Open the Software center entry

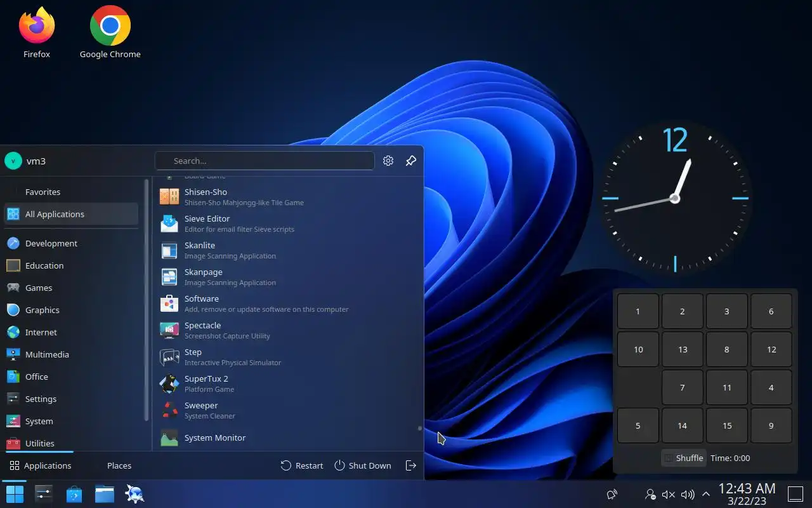[x=287, y=304]
